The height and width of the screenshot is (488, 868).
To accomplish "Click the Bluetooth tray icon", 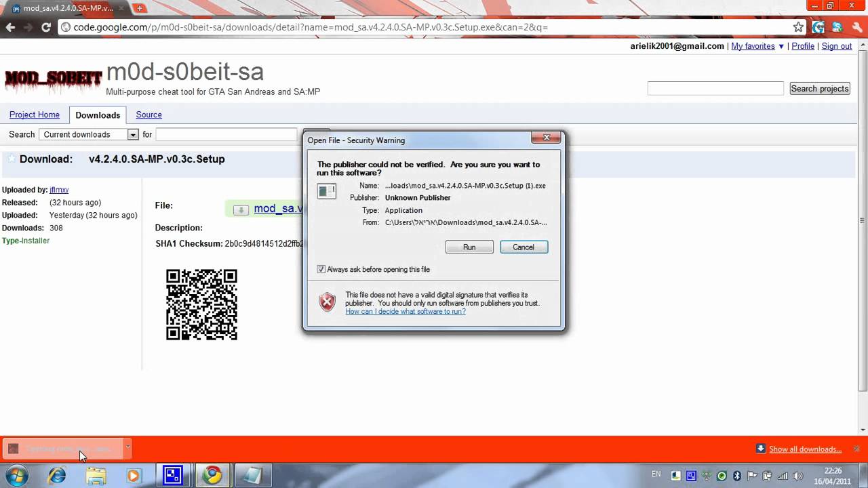I will [737, 476].
